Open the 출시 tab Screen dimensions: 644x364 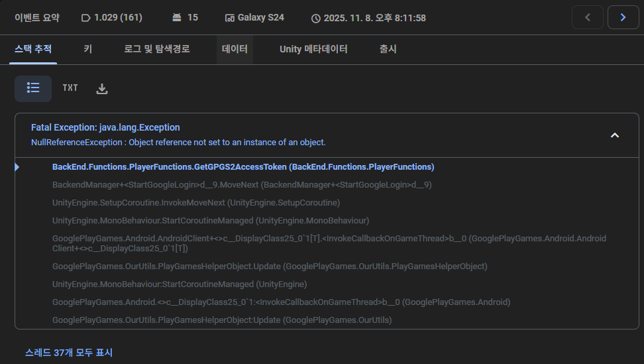pos(388,50)
